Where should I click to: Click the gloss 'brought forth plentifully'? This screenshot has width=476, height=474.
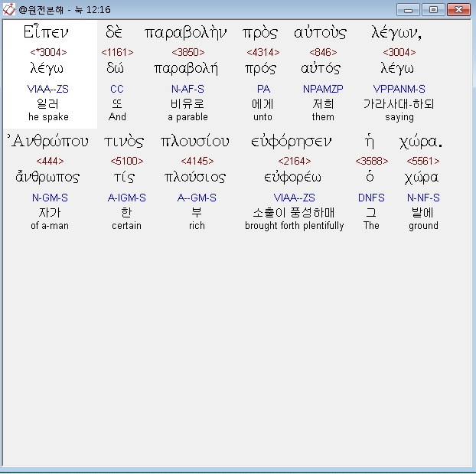click(x=294, y=226)
